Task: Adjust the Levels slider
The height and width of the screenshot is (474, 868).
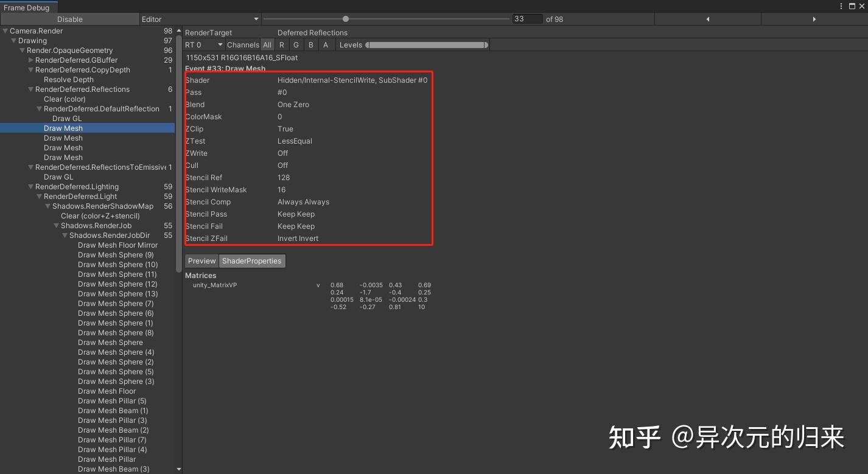Action: 426,44
